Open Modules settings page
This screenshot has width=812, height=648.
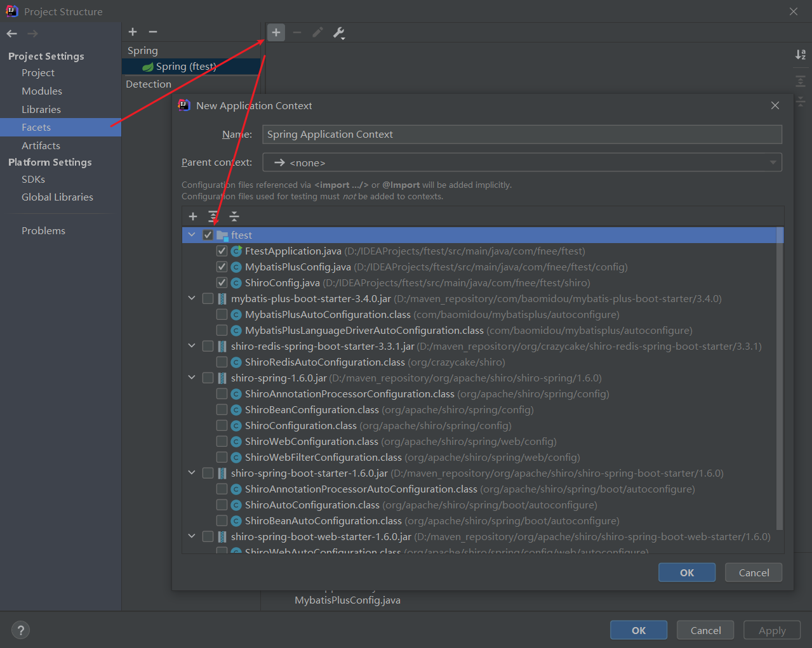(x=42, y=91)
